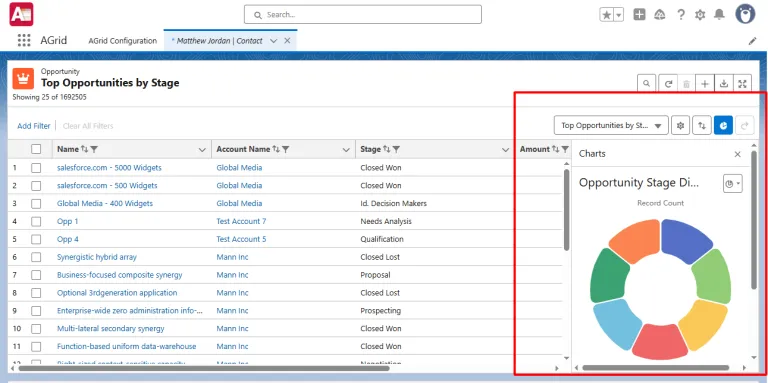Click the Proposal stage cell
768x383 pixels.
tap(375, 275)
